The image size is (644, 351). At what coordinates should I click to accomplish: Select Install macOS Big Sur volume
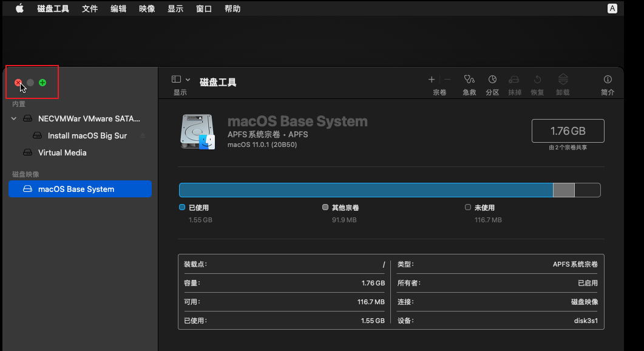pyautogui.click(x=80, y=135)
